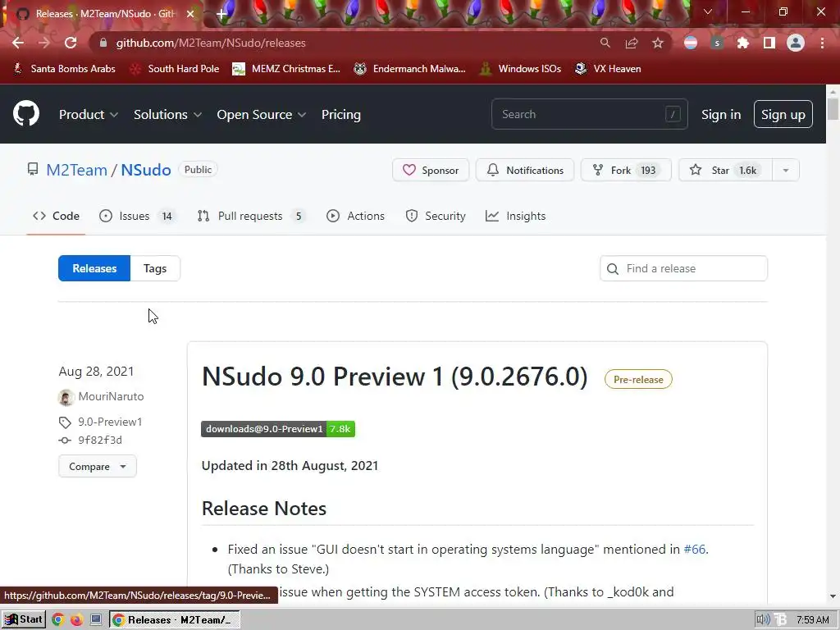Image resolution: width=840 pixels, height=630 pixels.
Task: Click the downloads 7.8k badge
Action: [278, 429]
